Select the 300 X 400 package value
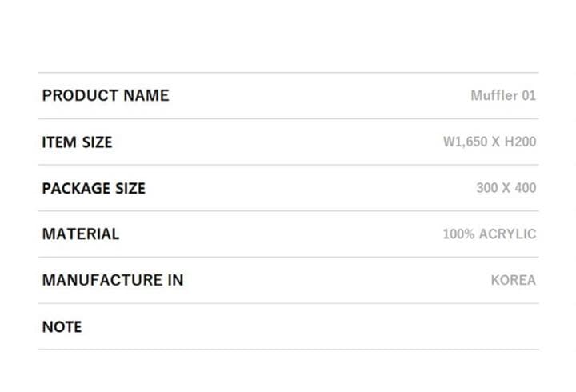576x392 pixels. coord(506,189)
